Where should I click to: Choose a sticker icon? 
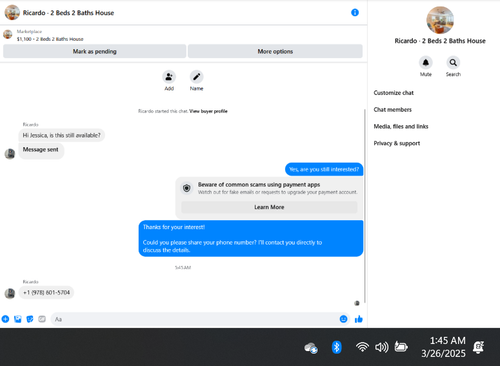[x=30, y=319]
